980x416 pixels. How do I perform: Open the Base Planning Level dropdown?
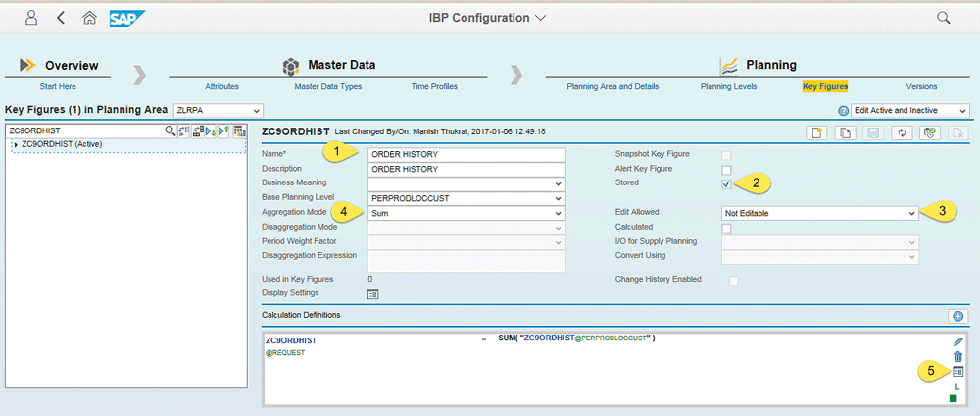[x=466, y=198]
